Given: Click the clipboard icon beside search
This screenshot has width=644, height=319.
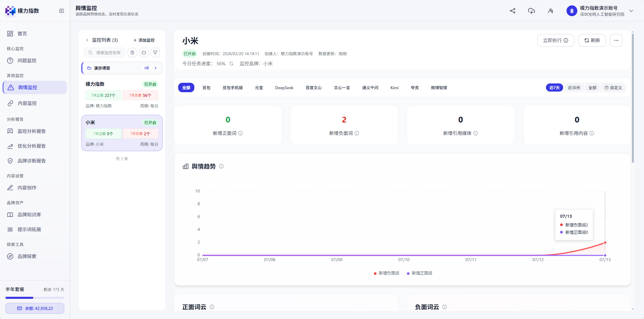Looking at the screenshot, I should [132, 52].
